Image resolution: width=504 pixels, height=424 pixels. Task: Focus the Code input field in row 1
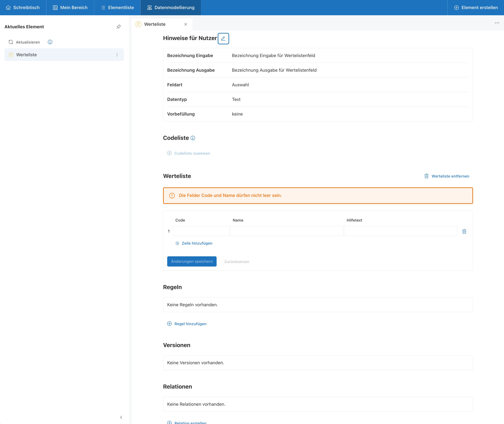(201, 231)
